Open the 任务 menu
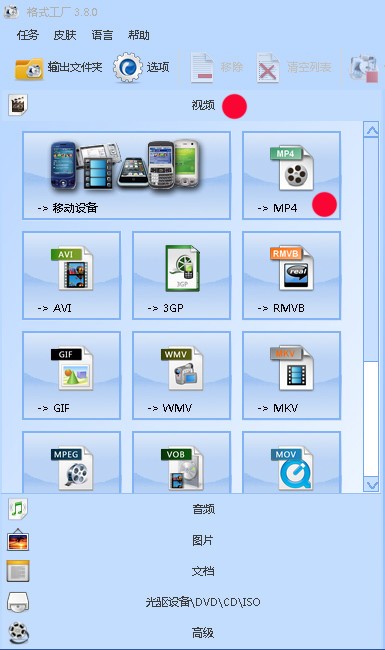Viewport: 385px width, 650px height. coord(27,35)
